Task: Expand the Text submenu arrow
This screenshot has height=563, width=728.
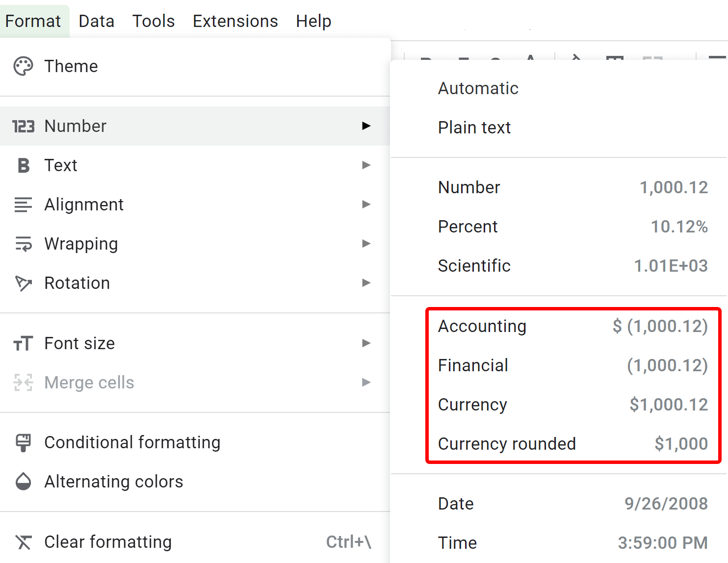Action: [x=366, y=165]
